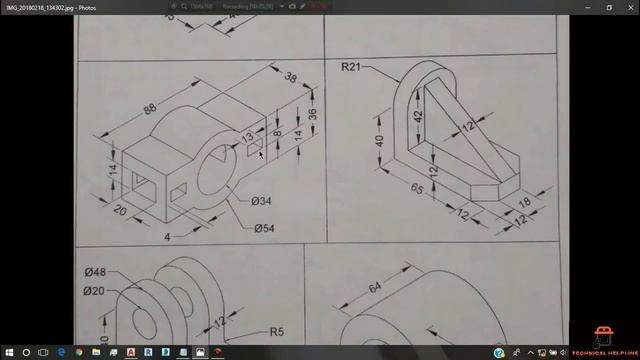Click the 65 dimension on bracket drawing
This screenshot has width=640, height=360.
tap(417, 188)
